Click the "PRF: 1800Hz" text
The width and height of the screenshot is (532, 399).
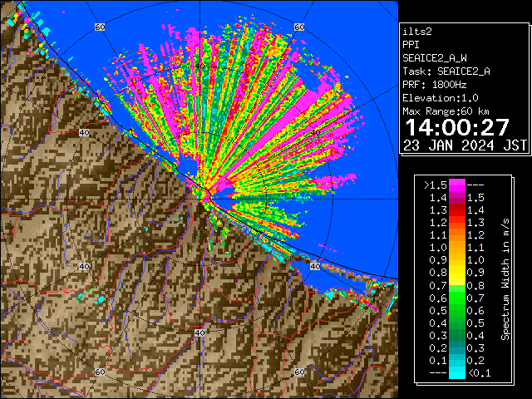pyautogui.click(x=434, y=85)
